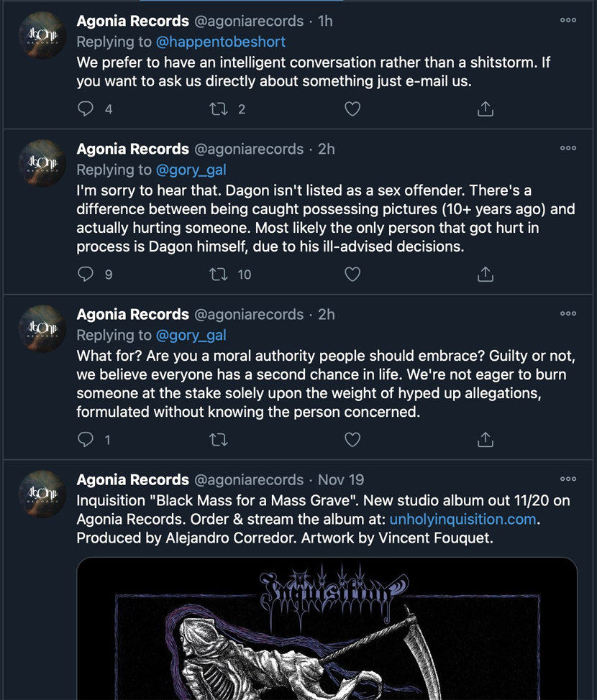Like the 'I'm sorry to hear that' tweet
The image size is (597, 700).
click(352, 275)
